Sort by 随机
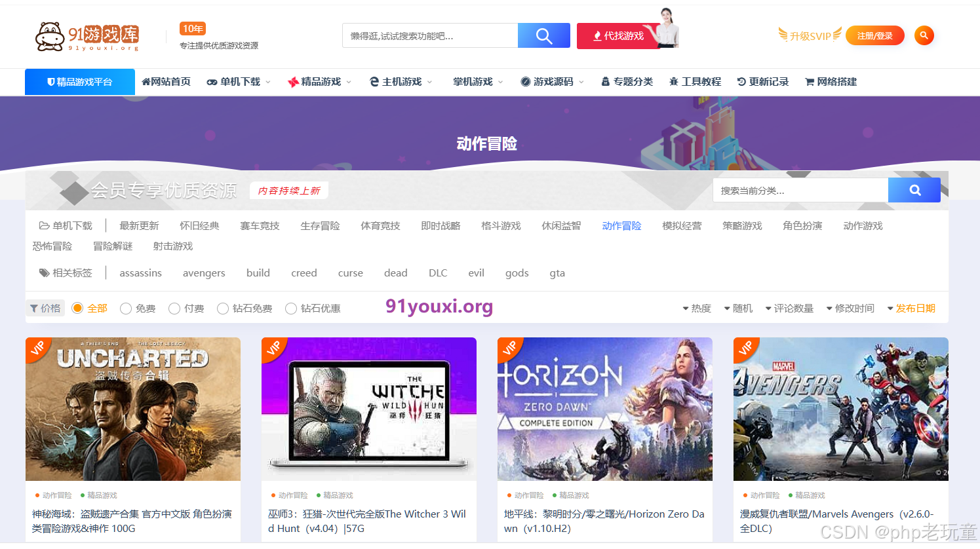Viewport: 980px width, 549px height. pyautogui.click(x=738, y=308)
